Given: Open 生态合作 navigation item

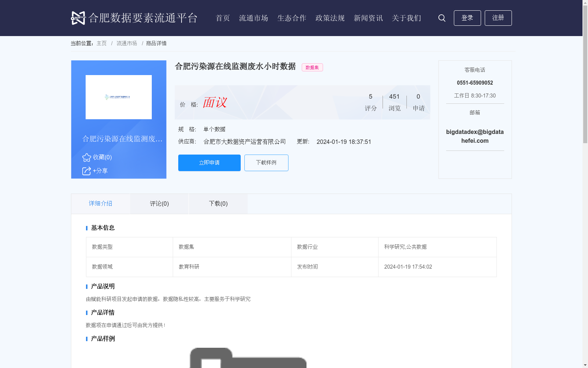Looking at the screenshot, I should coord(292,18).
